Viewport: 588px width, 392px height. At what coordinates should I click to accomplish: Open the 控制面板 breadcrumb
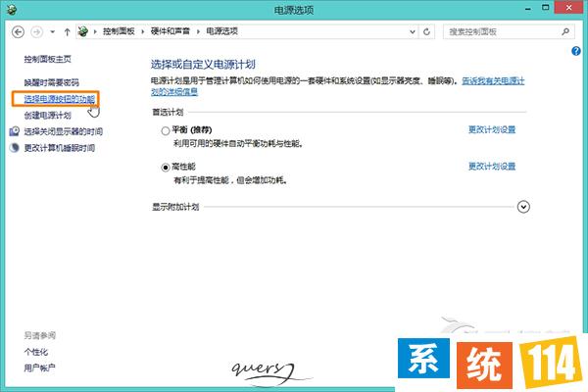119,31
